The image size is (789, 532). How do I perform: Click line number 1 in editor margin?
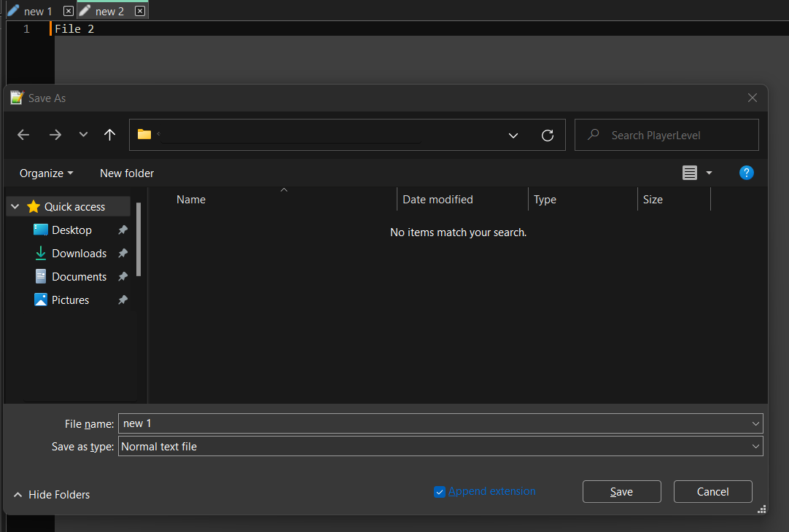click(27, 29)
